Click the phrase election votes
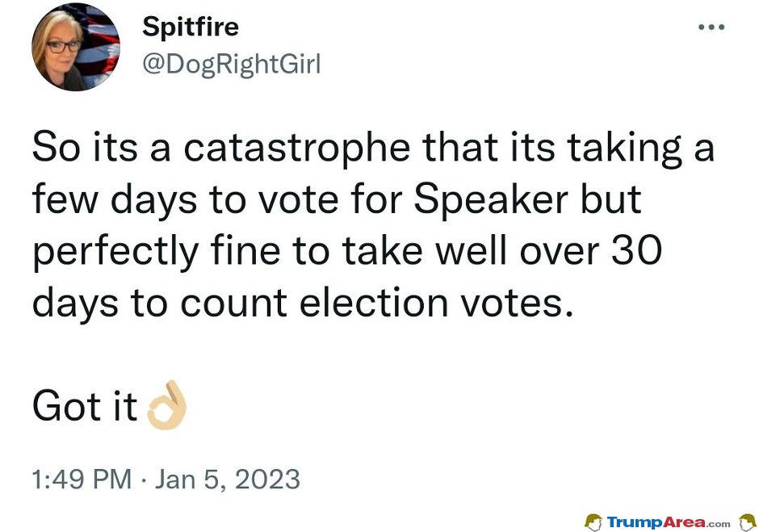 (x=437, y=303)
